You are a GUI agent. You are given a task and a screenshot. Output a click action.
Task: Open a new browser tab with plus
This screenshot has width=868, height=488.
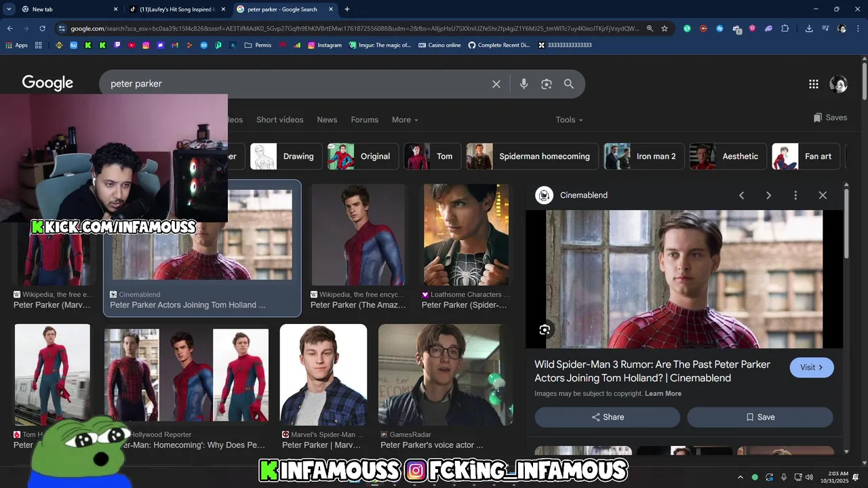[x=347, y=9]
